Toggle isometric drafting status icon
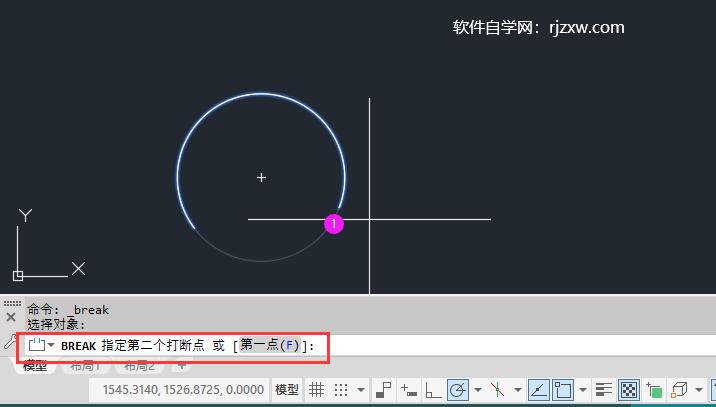This screenshot has height=407, width=716. click(497, 390)
